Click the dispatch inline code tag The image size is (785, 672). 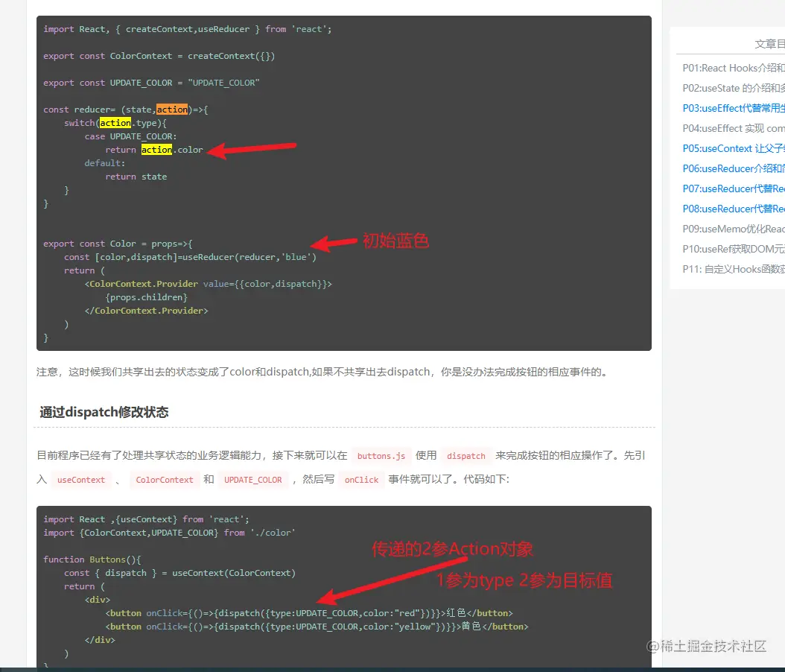[466, 456]
